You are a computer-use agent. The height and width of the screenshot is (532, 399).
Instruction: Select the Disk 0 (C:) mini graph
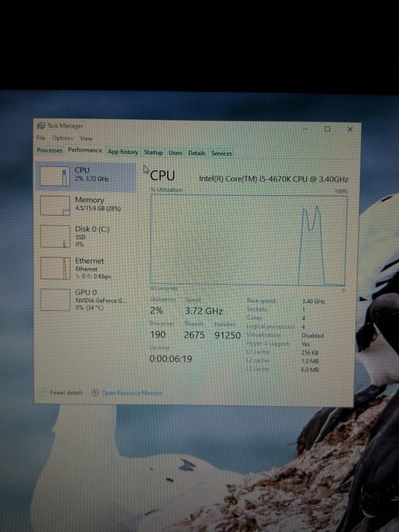click(x=55, y=236)
